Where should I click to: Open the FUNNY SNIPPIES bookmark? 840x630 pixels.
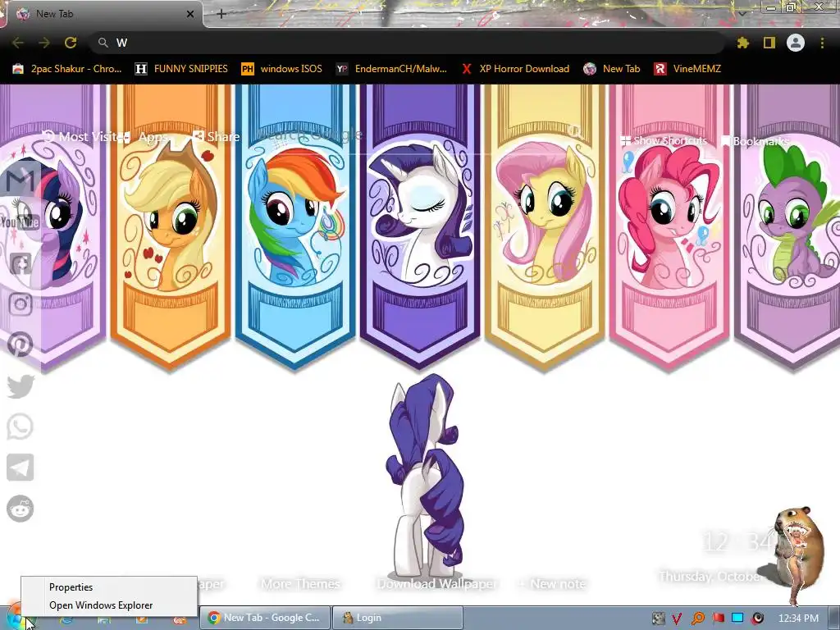pos(181,69)
